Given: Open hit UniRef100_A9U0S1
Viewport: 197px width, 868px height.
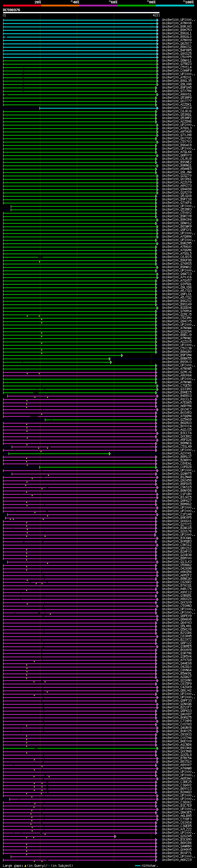Looking at the screenshot, I should click(177, 94).
